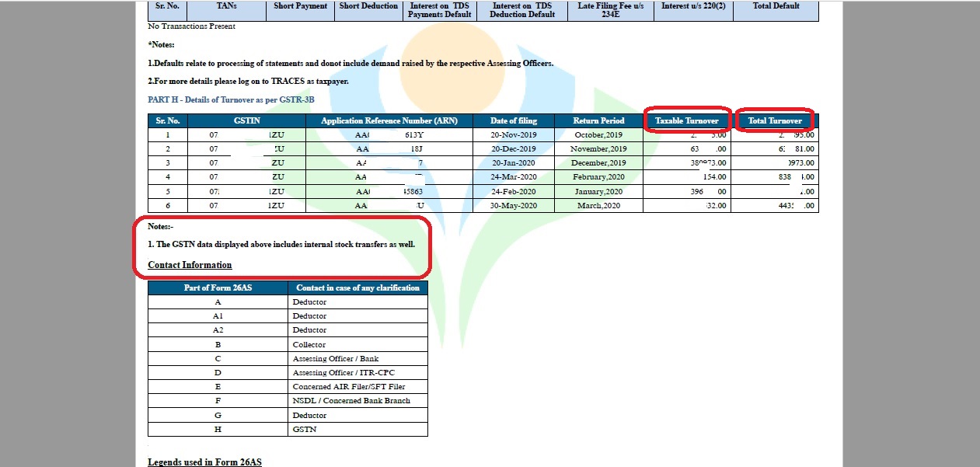The height and width of the screenshot is (467, 980).
Task: Click the Total Turnover column header
Action: point(774,121)
